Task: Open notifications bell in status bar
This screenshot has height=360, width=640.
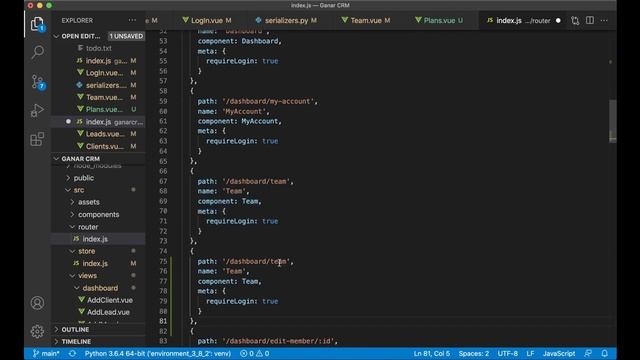Action: click(604, 353)
